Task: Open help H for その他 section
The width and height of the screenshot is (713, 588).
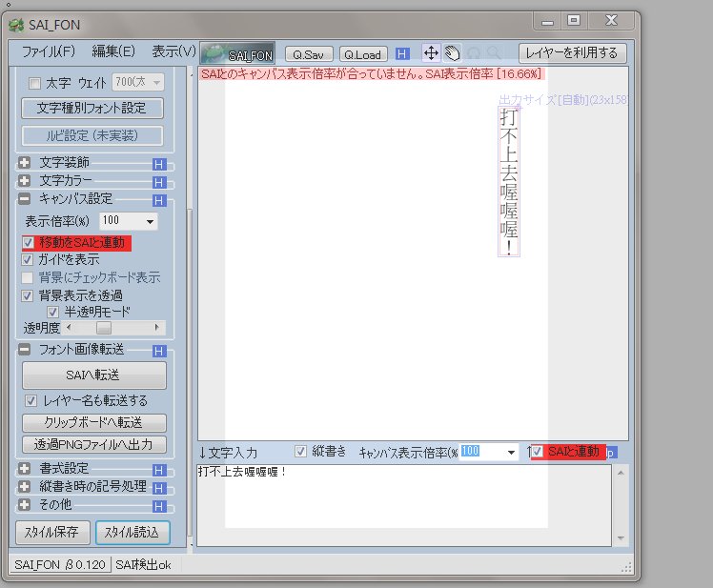Action: (x=159, y=506)
